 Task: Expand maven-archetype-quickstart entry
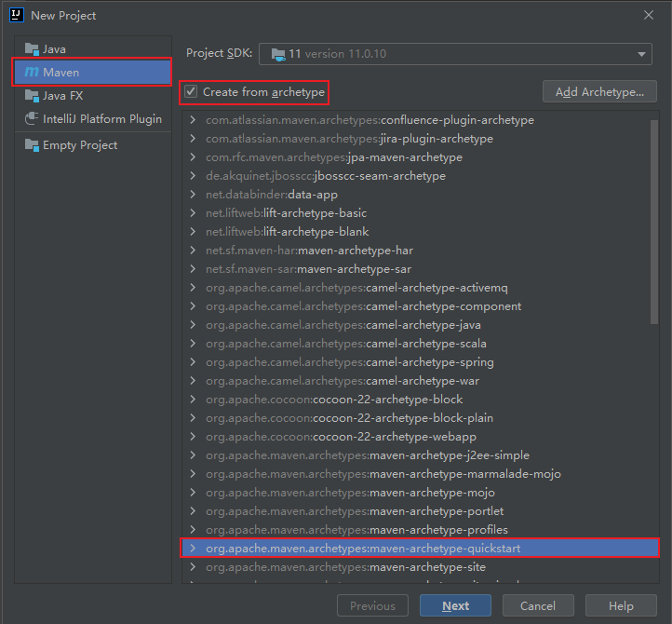[x=193, y=549]
